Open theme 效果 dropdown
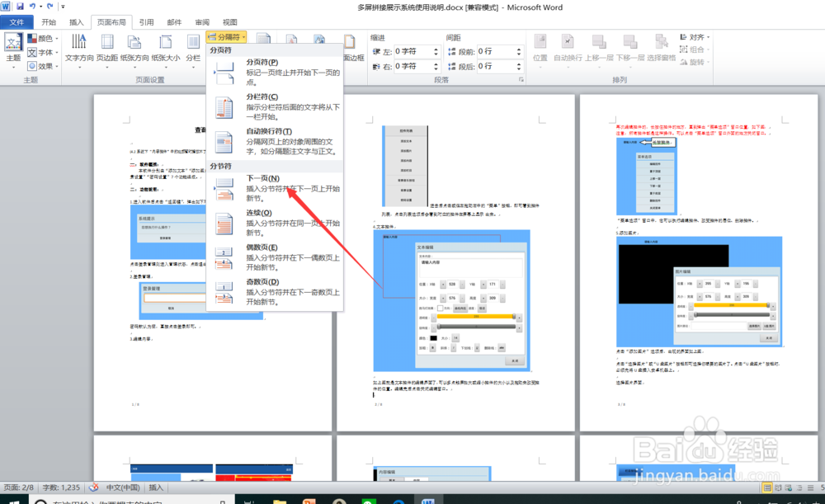 point(43,66)
